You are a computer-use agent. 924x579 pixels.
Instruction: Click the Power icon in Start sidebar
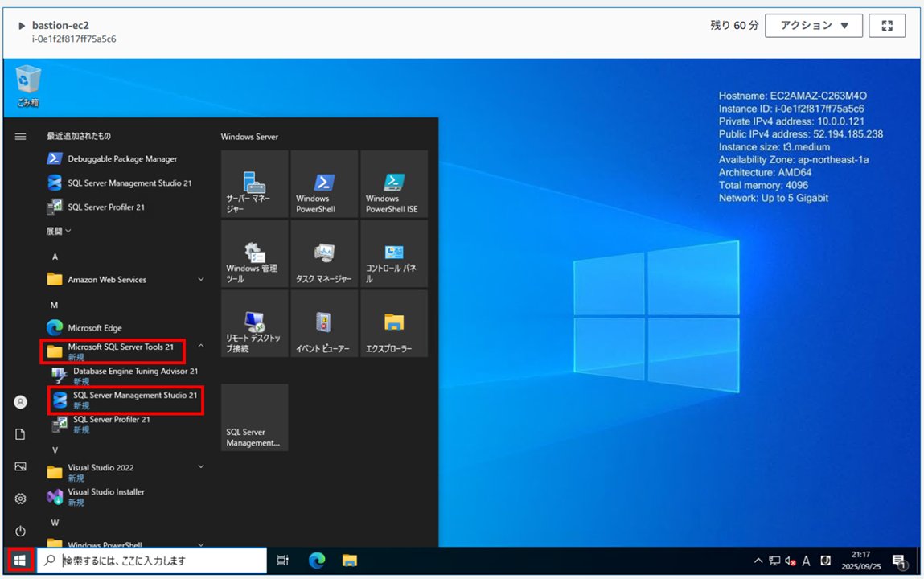(20, 532)
